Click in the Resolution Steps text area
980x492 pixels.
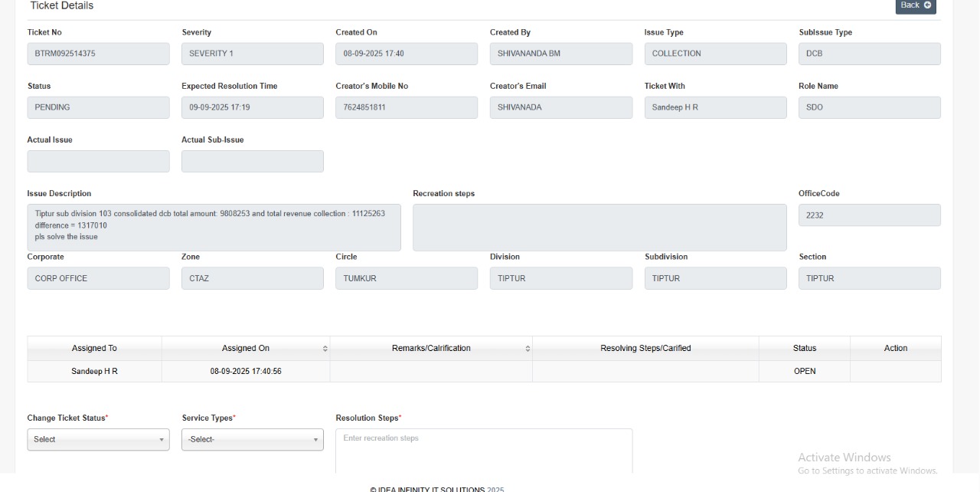(484, 451)
